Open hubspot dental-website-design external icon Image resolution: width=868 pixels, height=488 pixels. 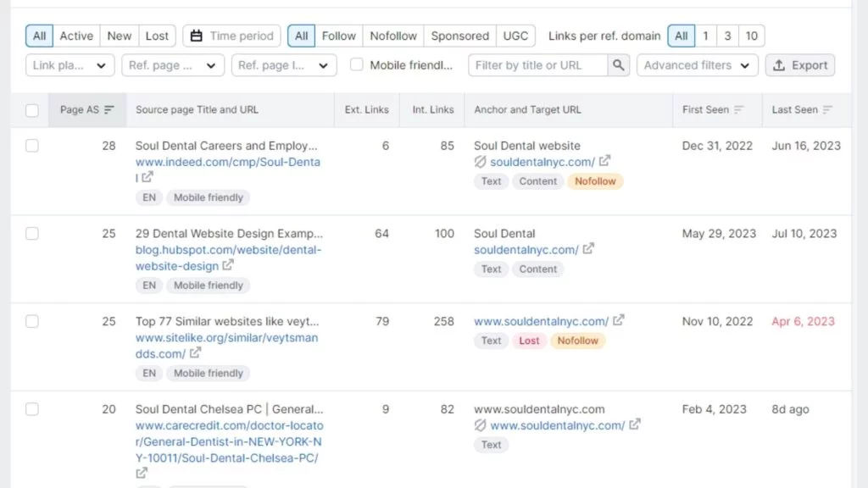(227, 265)
